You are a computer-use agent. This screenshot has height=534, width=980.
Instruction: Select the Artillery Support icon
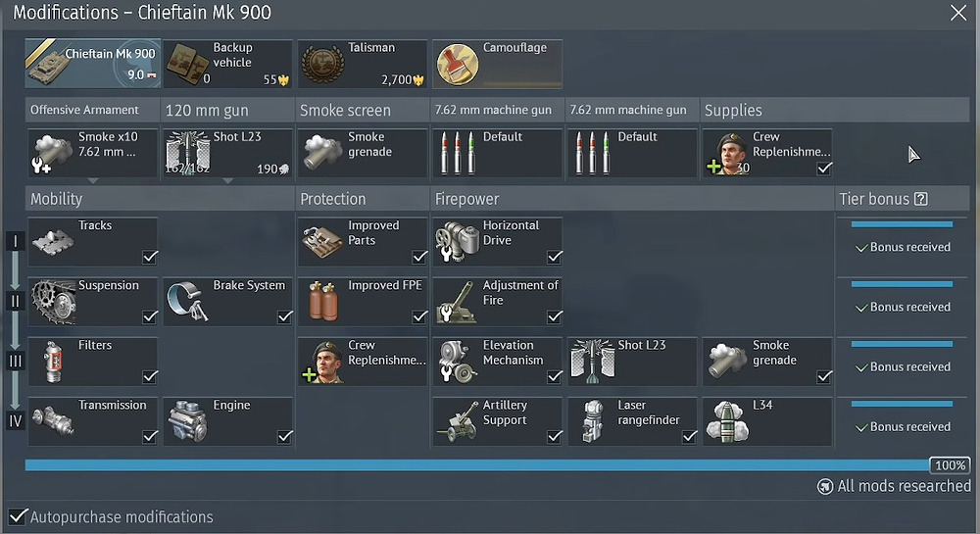[458, 420]
